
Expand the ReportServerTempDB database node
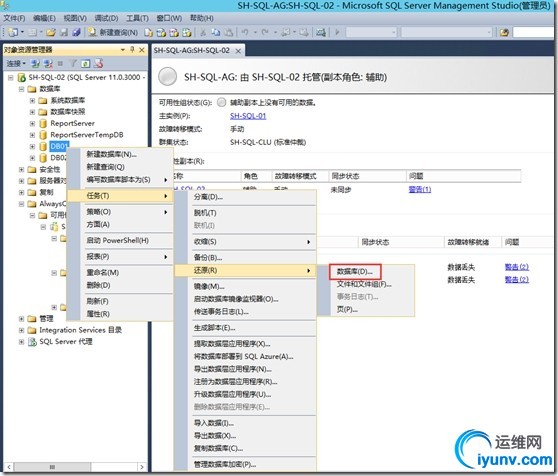(x=32, y=135)
